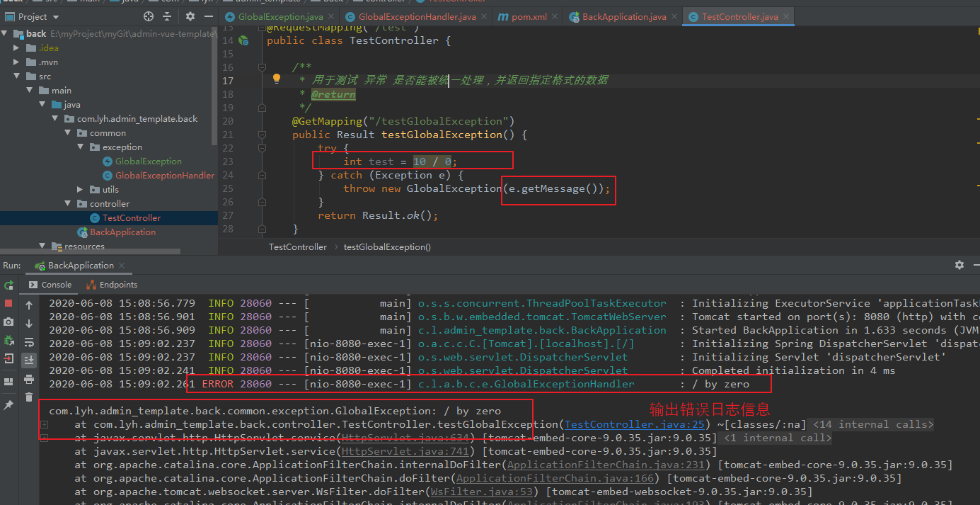The height and width of the screenshot is (505, 980).
Task: Open Project panel settings gear
Action: [x=190, y=16]
